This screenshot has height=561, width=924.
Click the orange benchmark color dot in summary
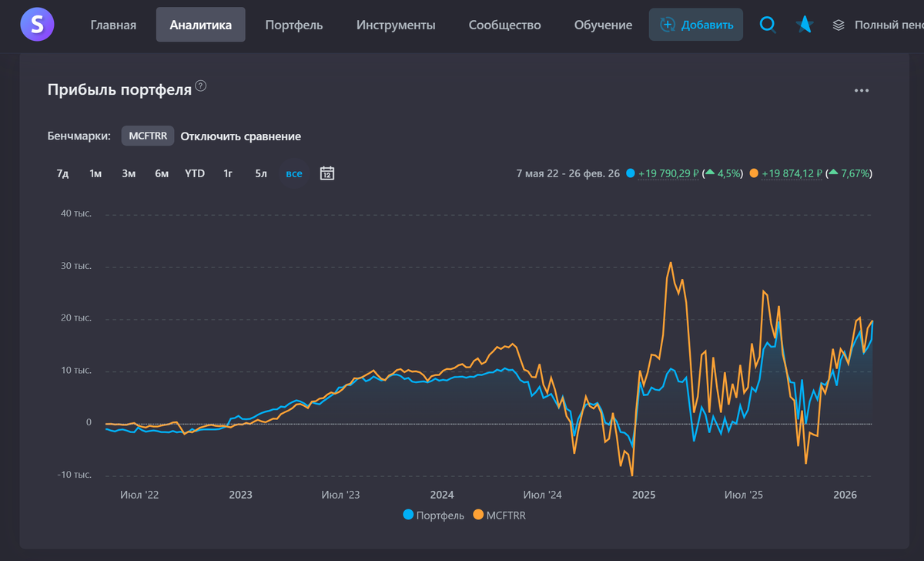tap(753, 173)
